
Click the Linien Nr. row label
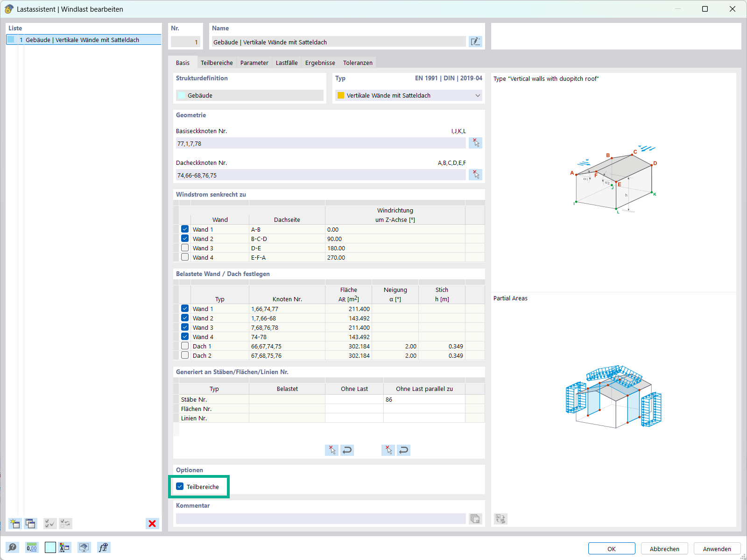(194, 418)
